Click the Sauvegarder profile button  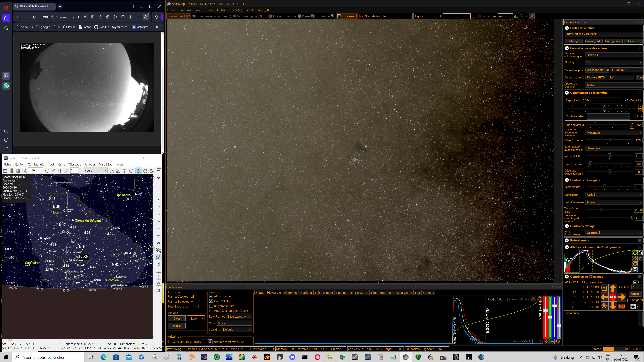point(593,41)
